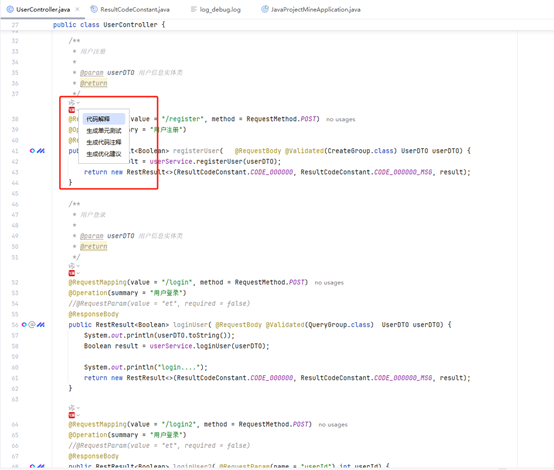Click the @ gutter icon on line 56
The image size is (554, 470).
32,324
